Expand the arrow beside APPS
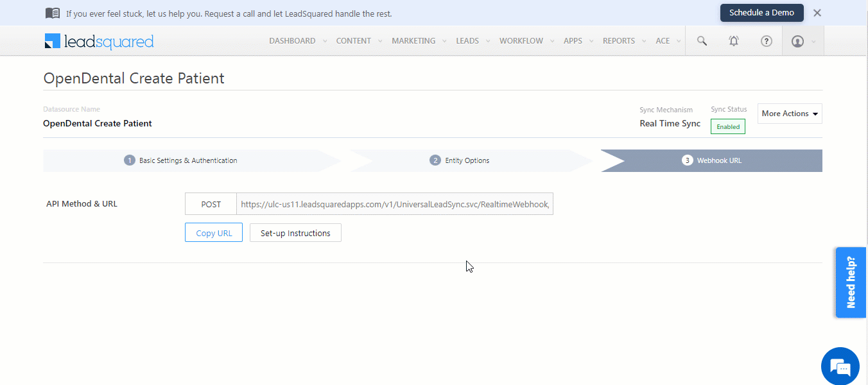The height and width of the screenshot is (385, 868). (x=591, y=41)
